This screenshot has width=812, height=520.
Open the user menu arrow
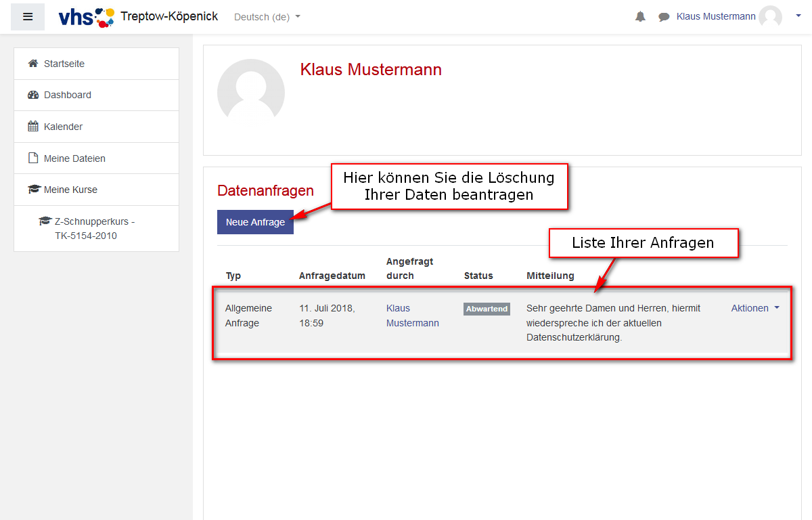point(798,16)
